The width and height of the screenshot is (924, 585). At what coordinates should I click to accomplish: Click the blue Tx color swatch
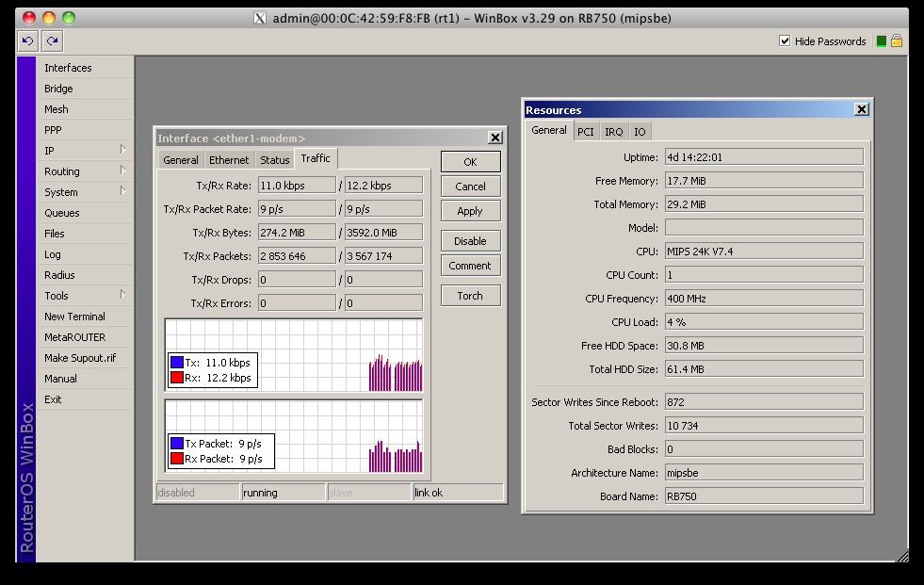177,362
